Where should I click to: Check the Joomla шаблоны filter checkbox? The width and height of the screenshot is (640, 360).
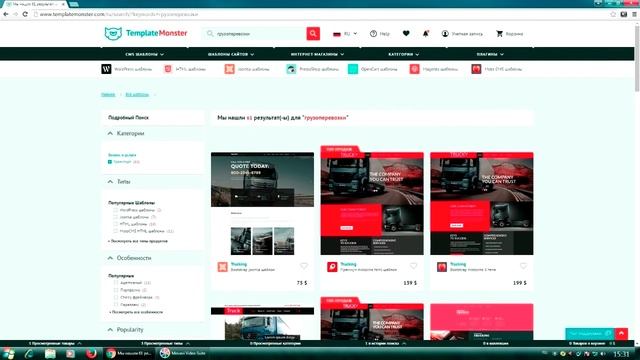tap(116, 217)
